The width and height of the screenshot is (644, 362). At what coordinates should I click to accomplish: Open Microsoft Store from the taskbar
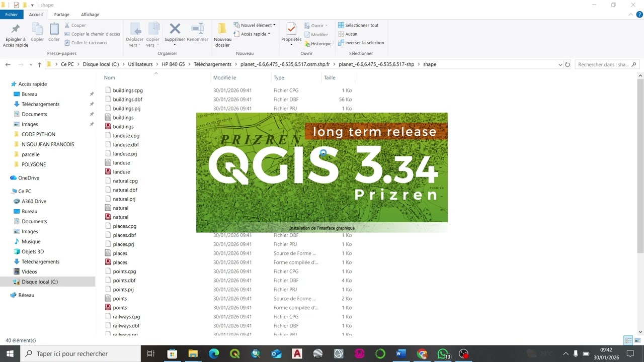(x=172, y=353)
